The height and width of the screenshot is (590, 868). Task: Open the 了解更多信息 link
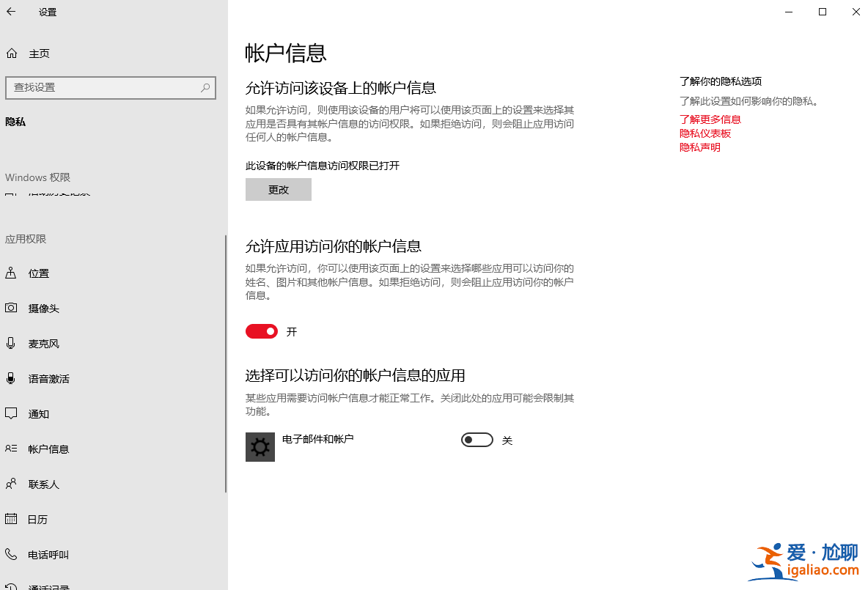pyautogui.click(x=709, y=119)
